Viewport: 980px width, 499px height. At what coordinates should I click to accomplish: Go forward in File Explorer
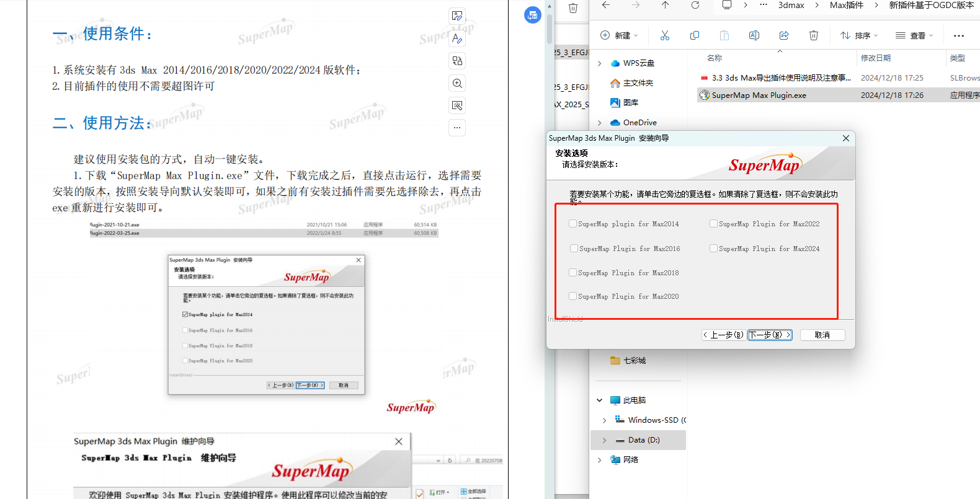[636, 5]
